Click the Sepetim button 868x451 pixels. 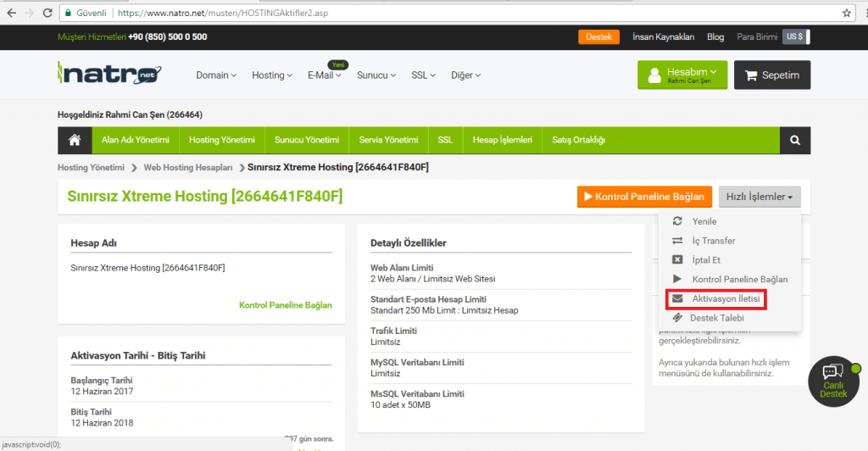click(x=772, y=75)
